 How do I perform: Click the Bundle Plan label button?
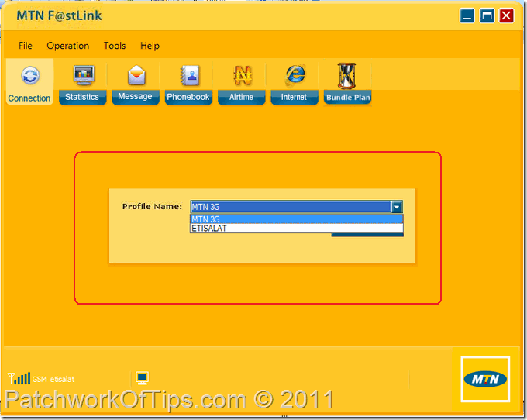[348, 98]
